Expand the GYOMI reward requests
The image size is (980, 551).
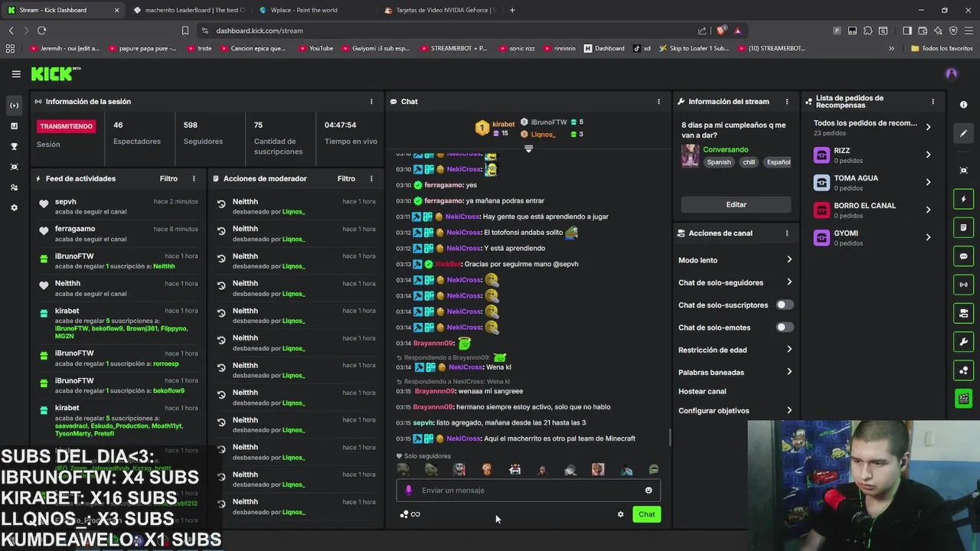point(928,237)
